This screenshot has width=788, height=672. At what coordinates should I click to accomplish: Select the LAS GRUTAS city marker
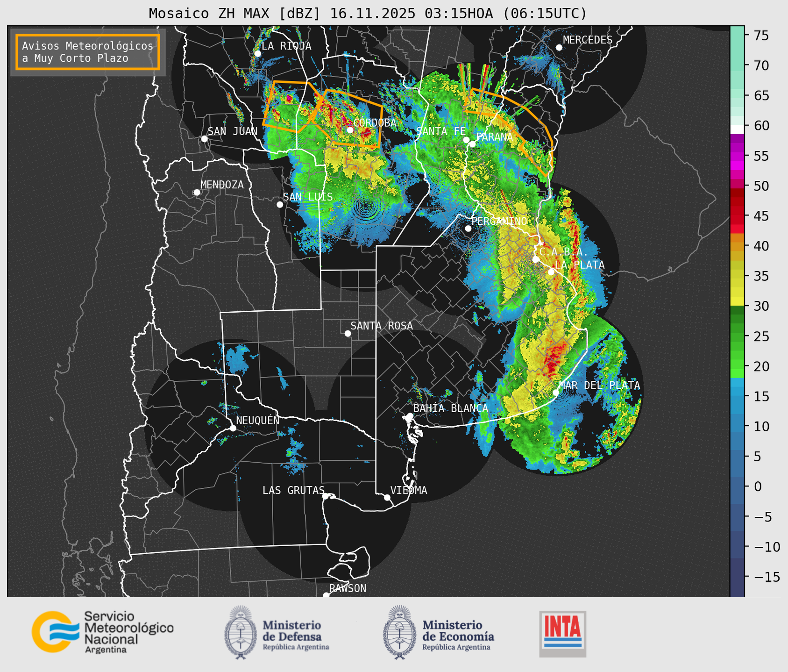pos(326,496)
